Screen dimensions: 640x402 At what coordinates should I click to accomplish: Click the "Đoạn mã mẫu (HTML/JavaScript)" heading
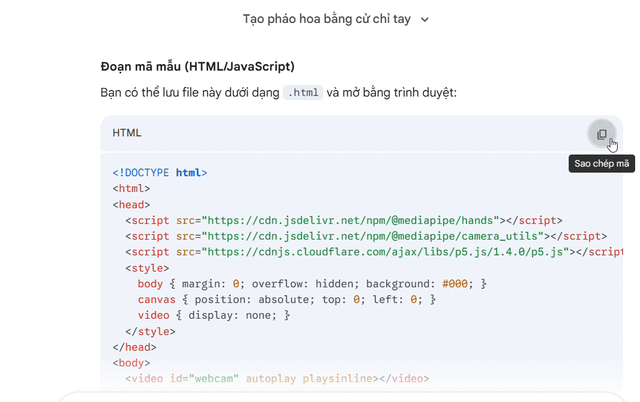coord(197,67)
